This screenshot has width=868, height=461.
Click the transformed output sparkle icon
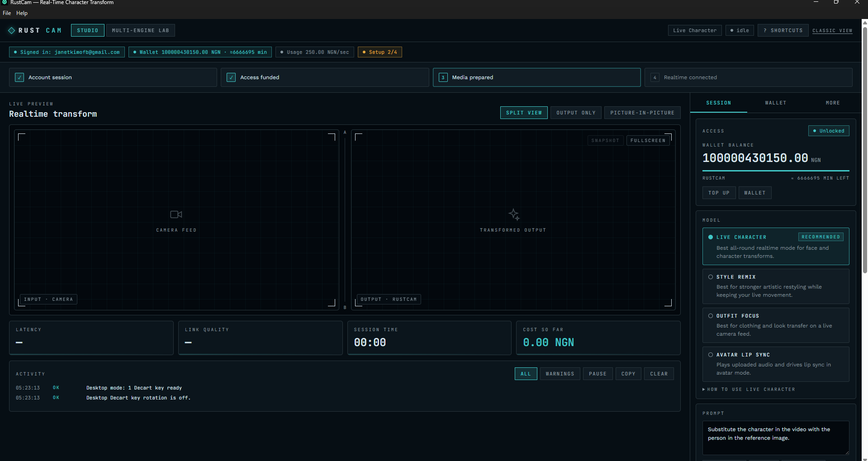click(513, 214)
